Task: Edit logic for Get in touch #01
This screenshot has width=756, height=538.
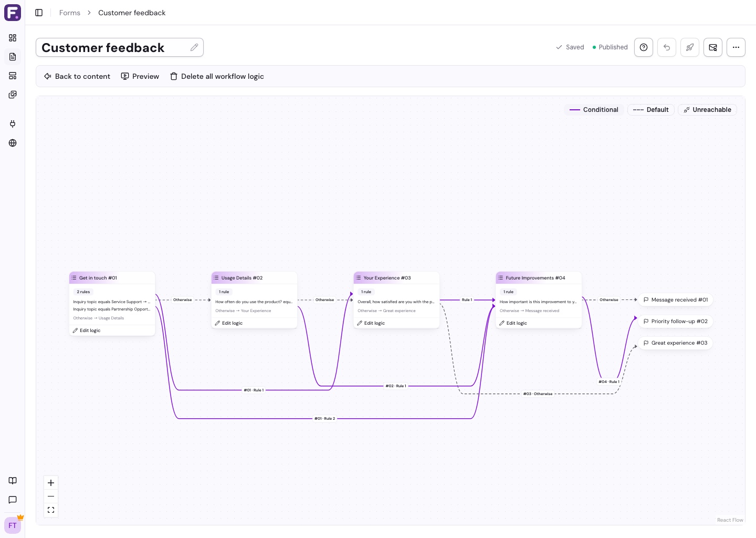Action: click(87, 330)
